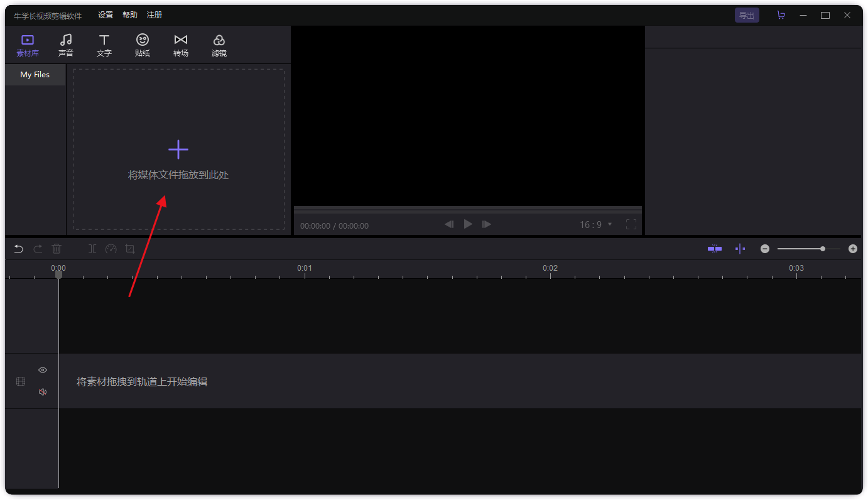Open the 设置 menu
The height and width of the screenshot is (500, 868).
[106, 15]
